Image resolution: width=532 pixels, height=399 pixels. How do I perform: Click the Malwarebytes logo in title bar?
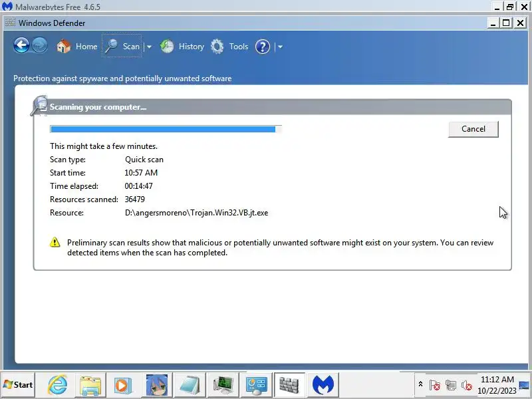point(7,6)
